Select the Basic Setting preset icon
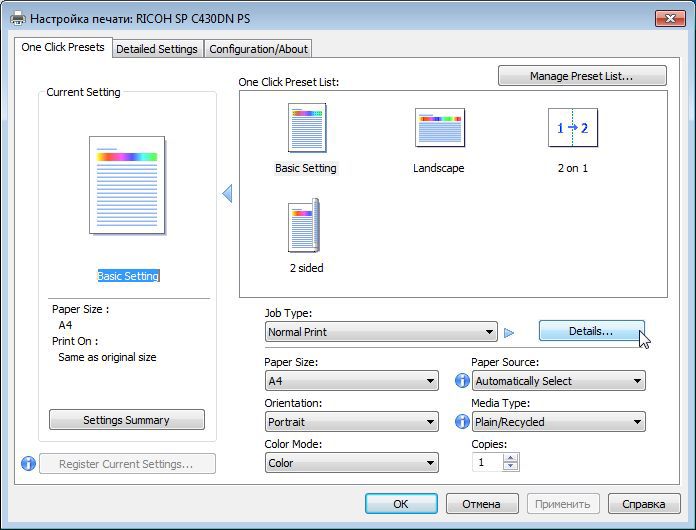Screen dimensions: 696x530 pos(307,128)
